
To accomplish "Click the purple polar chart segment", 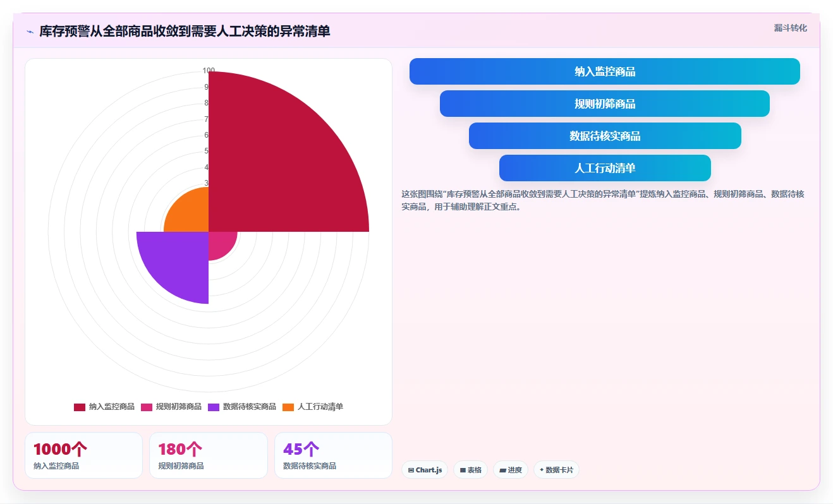I will coord(177,262).
